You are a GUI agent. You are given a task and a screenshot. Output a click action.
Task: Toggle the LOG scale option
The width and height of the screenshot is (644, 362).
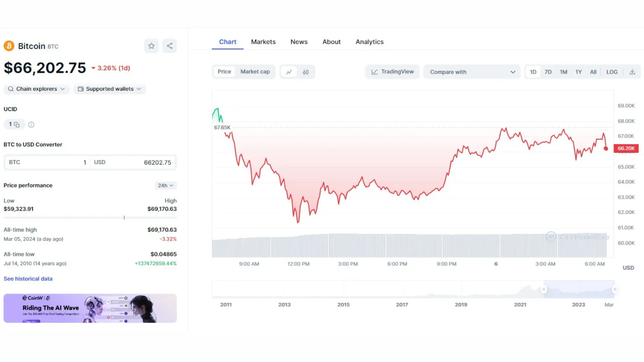(612, 72)
